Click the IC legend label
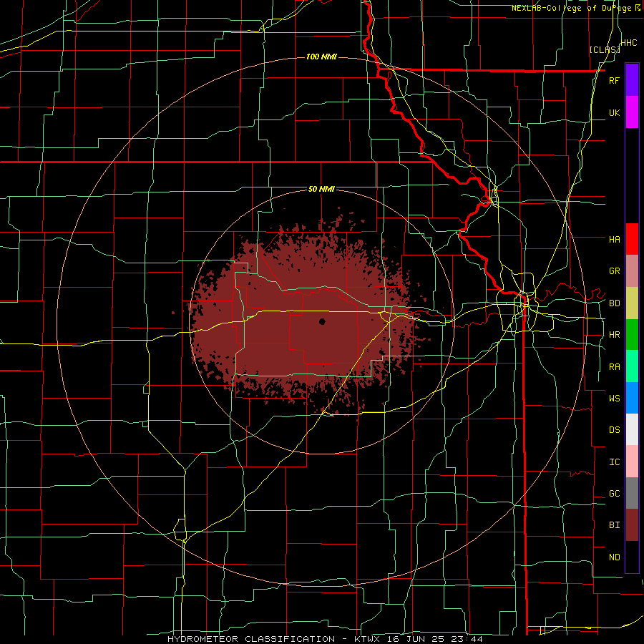644x644 pixels. click(614, 462)
